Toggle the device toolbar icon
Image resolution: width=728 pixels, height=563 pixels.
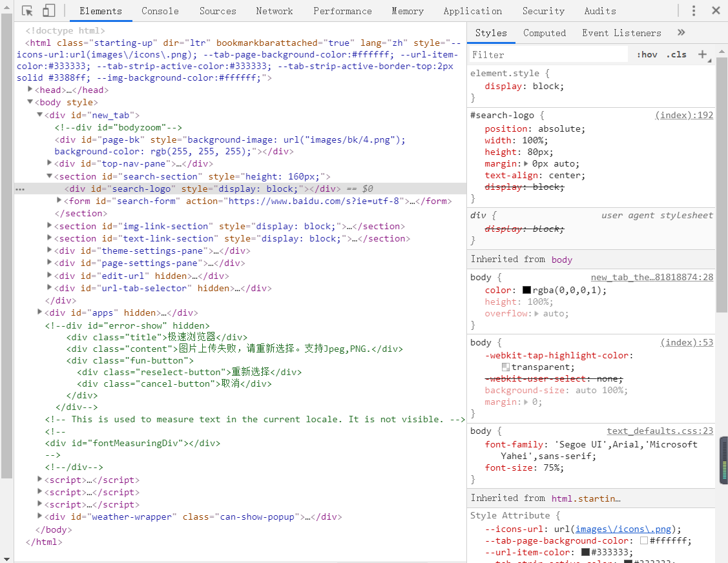pos(48,11)
